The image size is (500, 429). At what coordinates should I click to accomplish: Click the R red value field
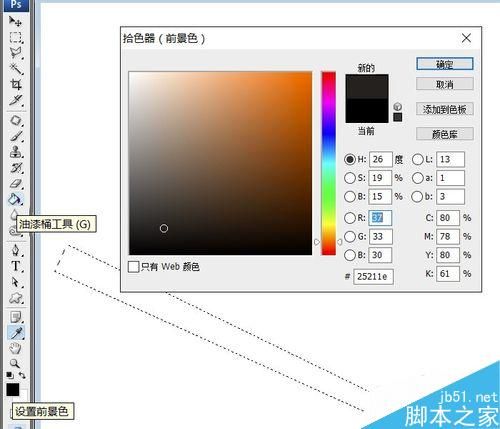pyautogui.click(x=380, y=218)
